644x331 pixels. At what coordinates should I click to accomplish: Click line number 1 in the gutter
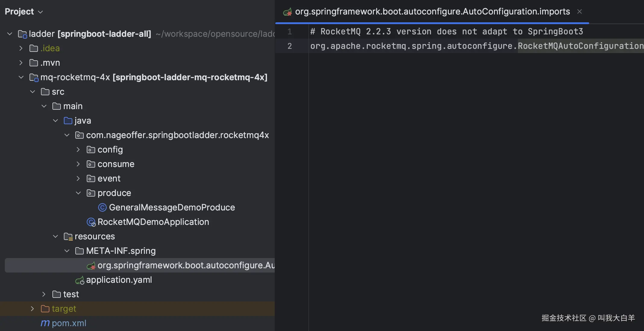[289, 32]
